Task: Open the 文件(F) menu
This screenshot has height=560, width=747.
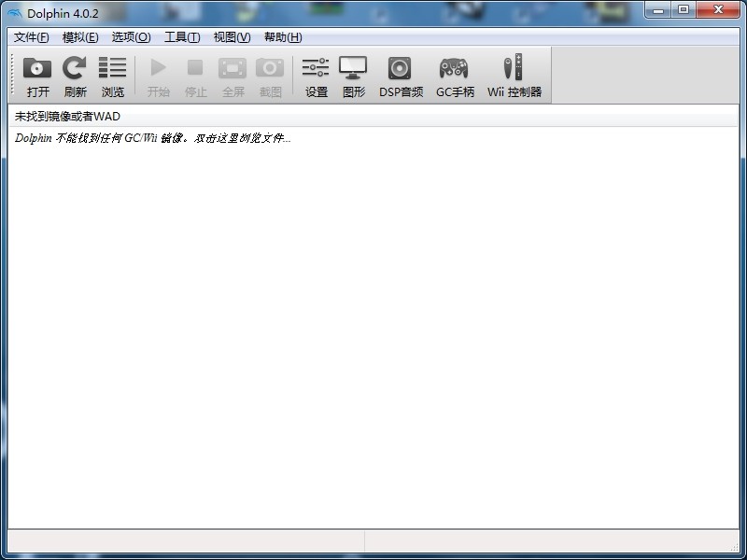Action: 32,37
